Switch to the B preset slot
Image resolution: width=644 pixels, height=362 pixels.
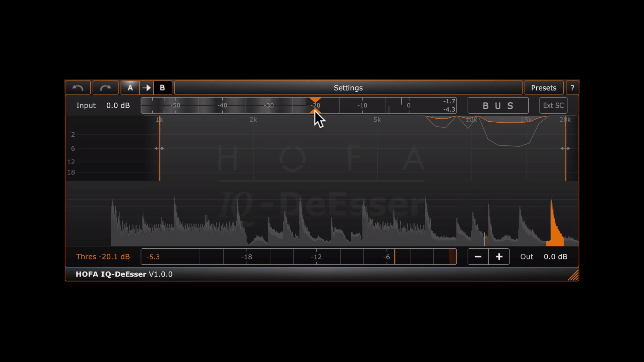(x=162, y=88)
